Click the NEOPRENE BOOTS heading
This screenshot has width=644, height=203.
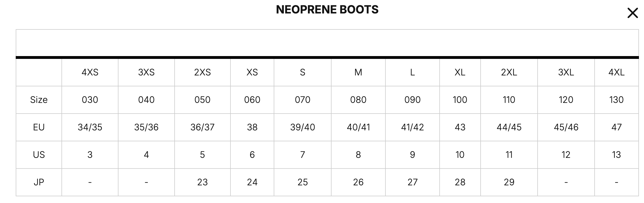click(x=327, y=10)
